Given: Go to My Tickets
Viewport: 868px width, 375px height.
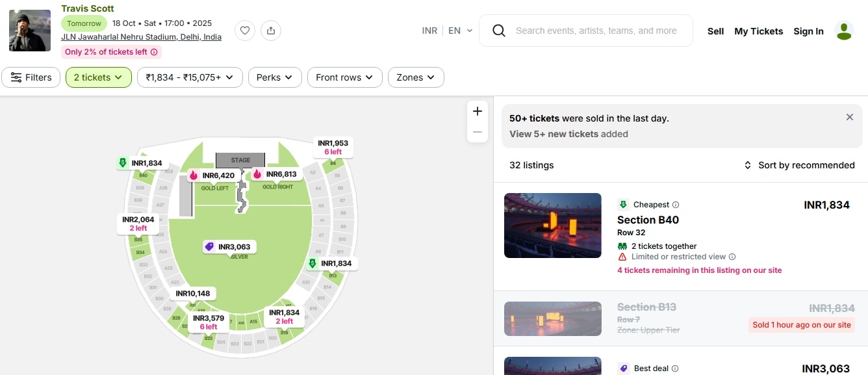Looking at the screenshot, I should tap(758, 31).
